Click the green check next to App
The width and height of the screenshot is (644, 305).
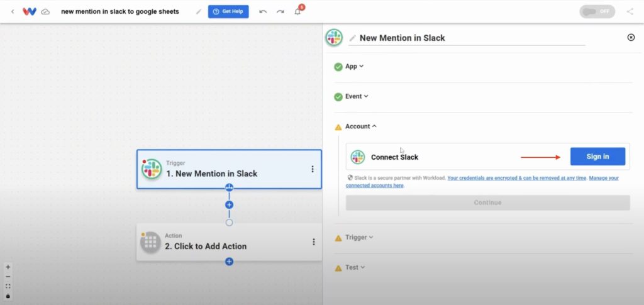(338, 67)
